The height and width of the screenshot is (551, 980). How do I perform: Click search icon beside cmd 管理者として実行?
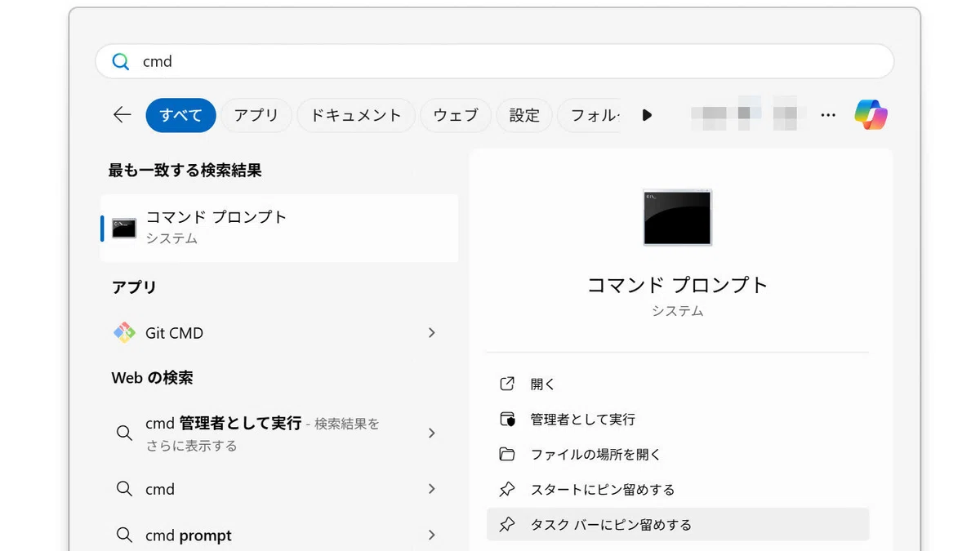pos(124,433)
